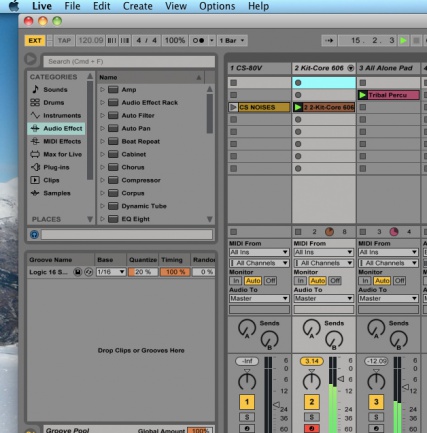Expand the Compressor folder
Viewport: 427px width, 433px height.
(102, 180)
